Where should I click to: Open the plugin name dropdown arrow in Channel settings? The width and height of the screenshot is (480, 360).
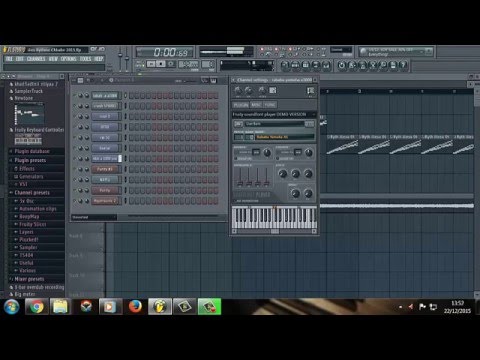tap(313, 114)
